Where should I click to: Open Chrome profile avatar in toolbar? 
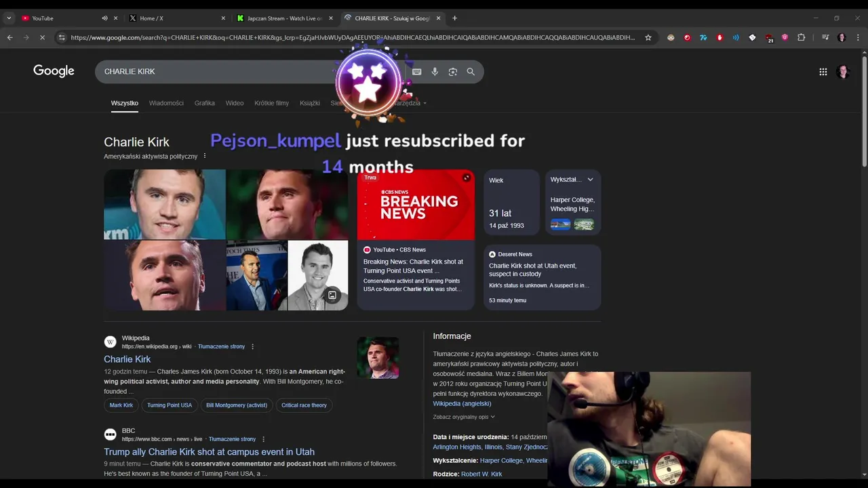point(842,37)
